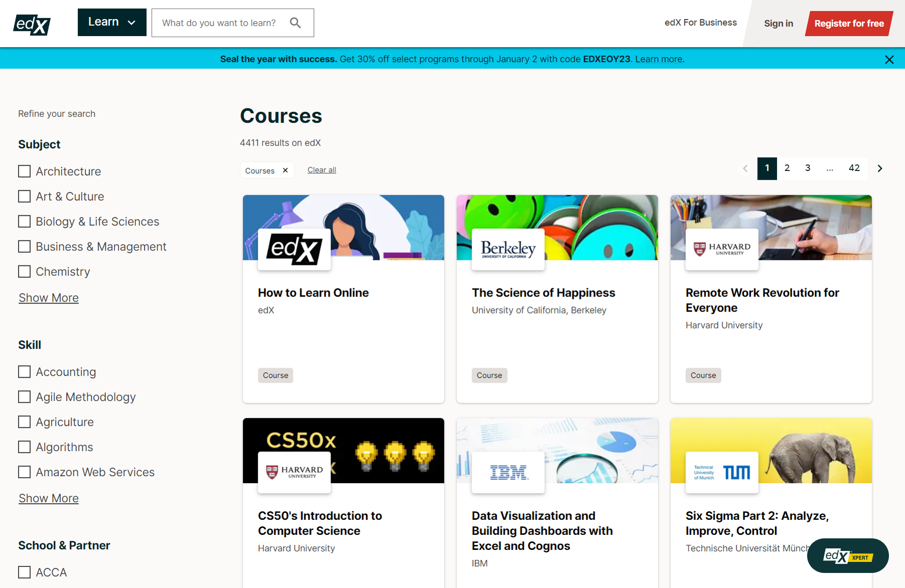This screenshot has width=905, height=588.
Task: Open the edX Xpert chat widget
Action: (x=848, y=556)
